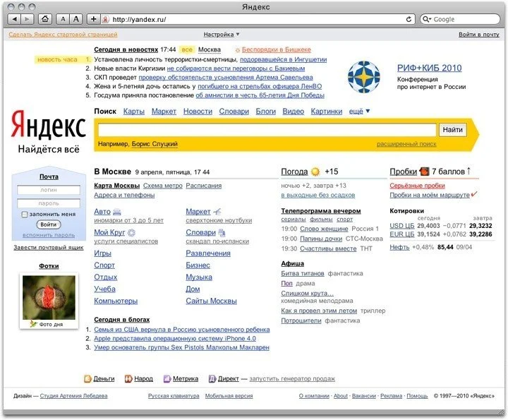Click the Борис Слуцкий example query

click(155, 144)
